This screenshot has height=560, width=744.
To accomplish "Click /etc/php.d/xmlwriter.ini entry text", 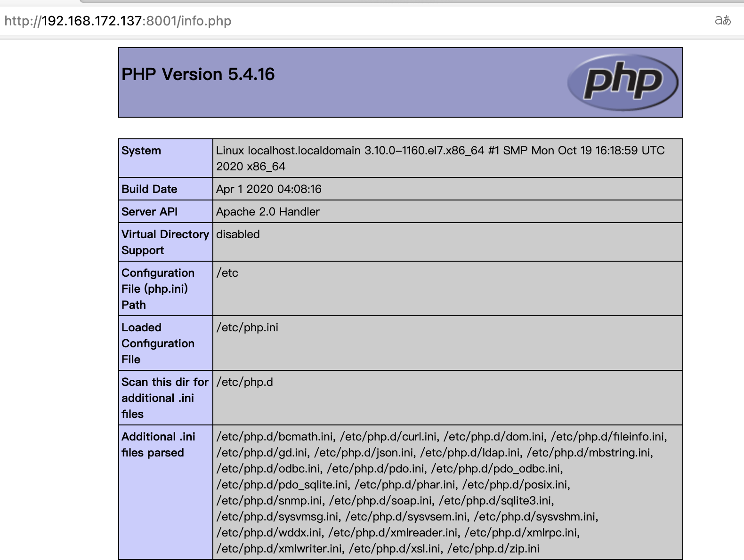I will click(x=279, y=549).
